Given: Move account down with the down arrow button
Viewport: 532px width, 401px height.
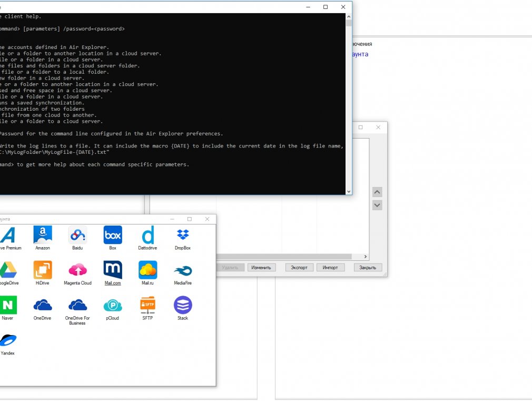Looking at the screenshot, I should tap(377, 205).
